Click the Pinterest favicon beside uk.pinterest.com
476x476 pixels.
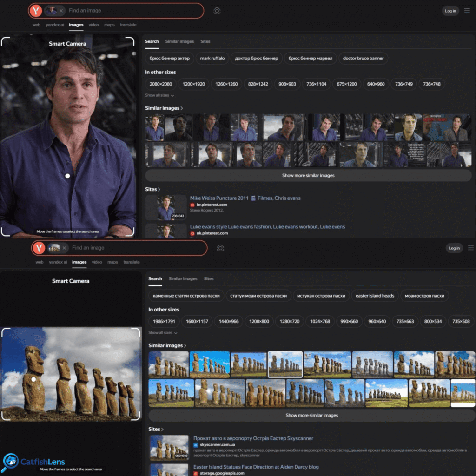pos(192,233)
